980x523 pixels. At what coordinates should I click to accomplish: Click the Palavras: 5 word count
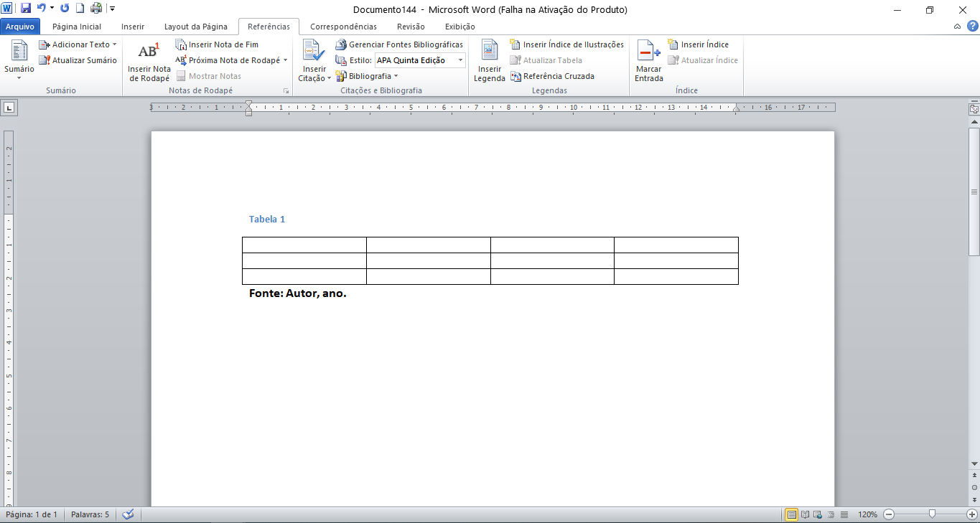click(90, 514)
